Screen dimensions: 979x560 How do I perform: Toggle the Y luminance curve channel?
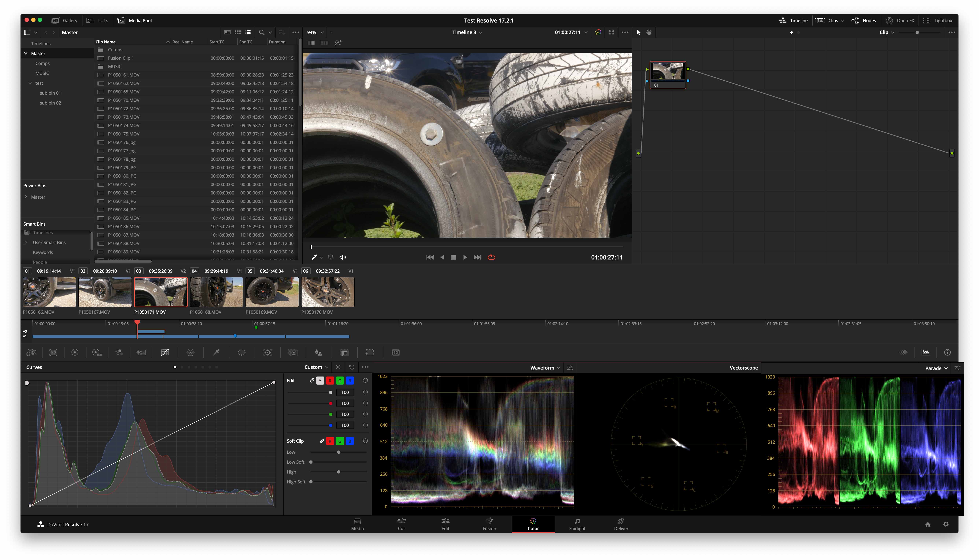click(x=320, y=381)
